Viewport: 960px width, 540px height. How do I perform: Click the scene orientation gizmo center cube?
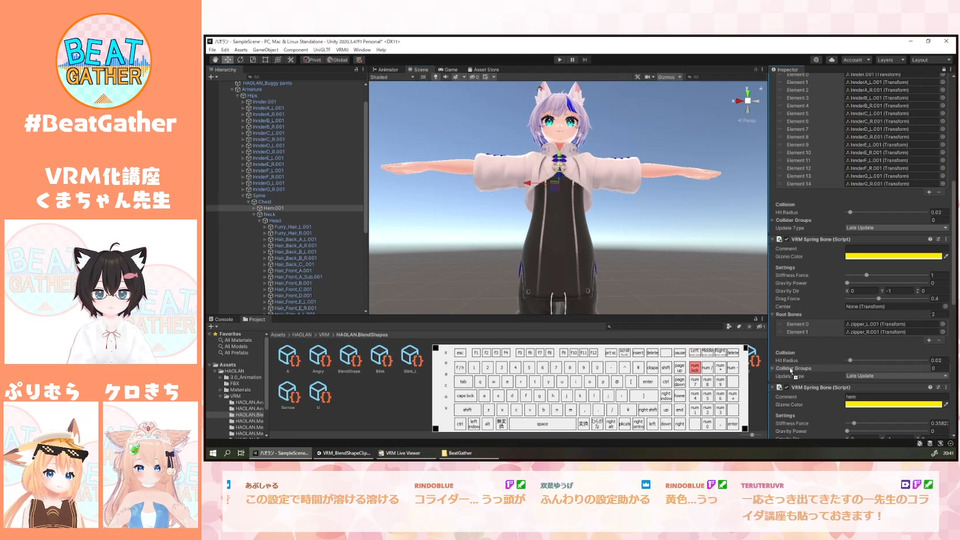point(747,100)
